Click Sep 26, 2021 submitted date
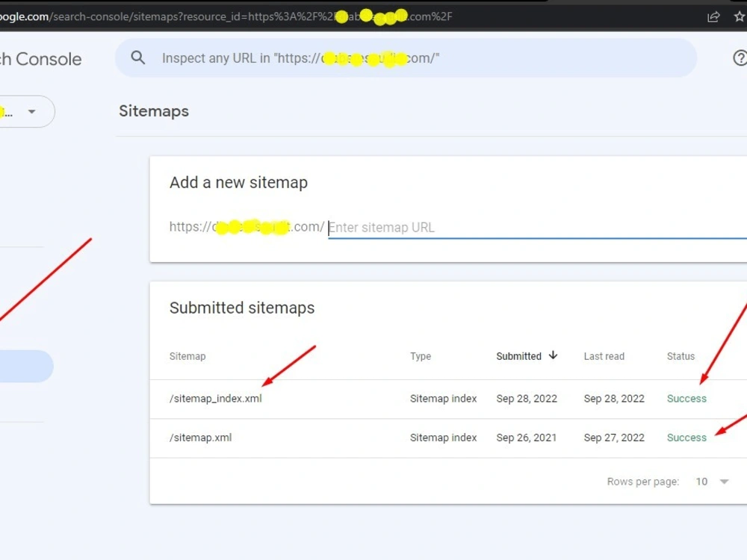747x560 pixels. coord(526,438)
